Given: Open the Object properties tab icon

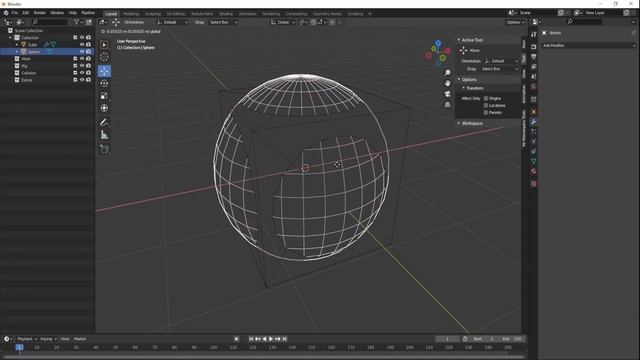Looking at the screenshot, I should pos(533,111).
